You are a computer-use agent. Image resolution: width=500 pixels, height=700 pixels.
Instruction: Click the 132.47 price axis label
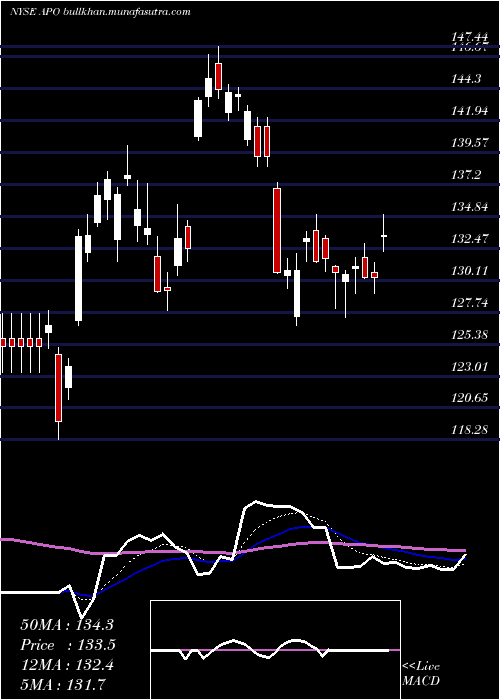coord(469,239)
